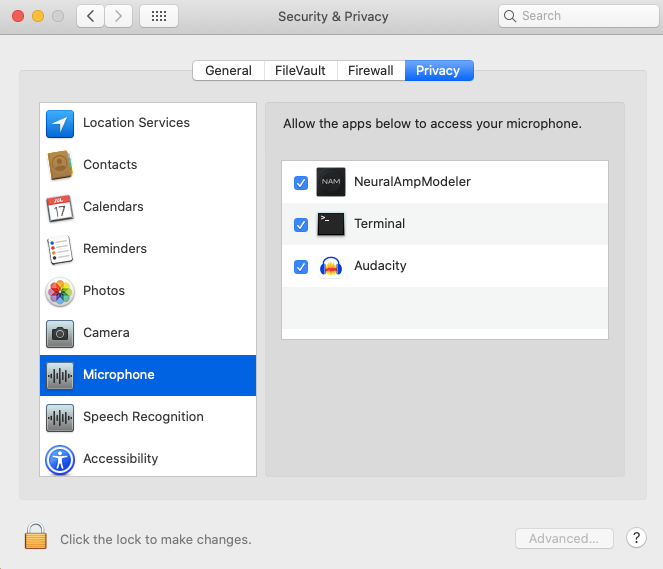The width and height of the screenshot is (663, 569).
Task: Open the FileVault tab
Action: (300, 71)
